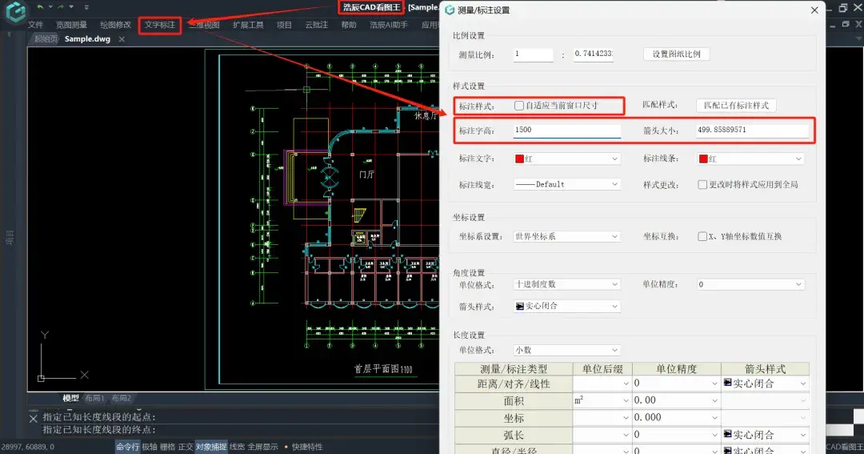The height and width of the screenshot is (454, 864).
Task: Click the 标注字高 field showing 1500
Action: 567,130
